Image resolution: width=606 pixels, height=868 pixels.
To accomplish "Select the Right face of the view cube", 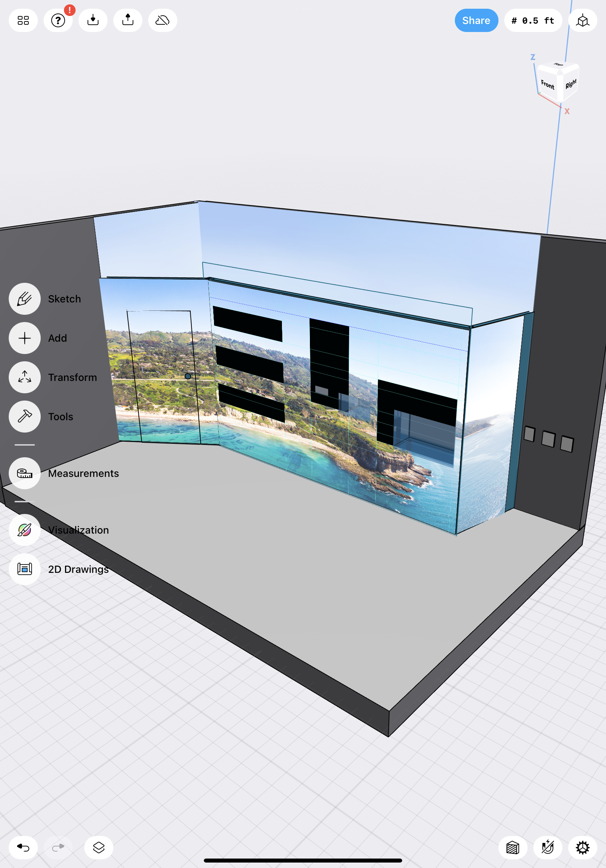I will pyautogui.click(x=570, y=84).
